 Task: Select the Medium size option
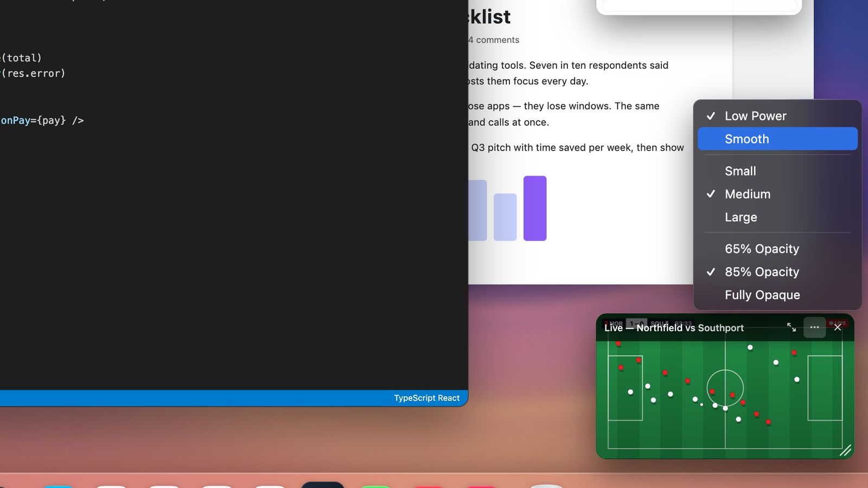[777, 194]
